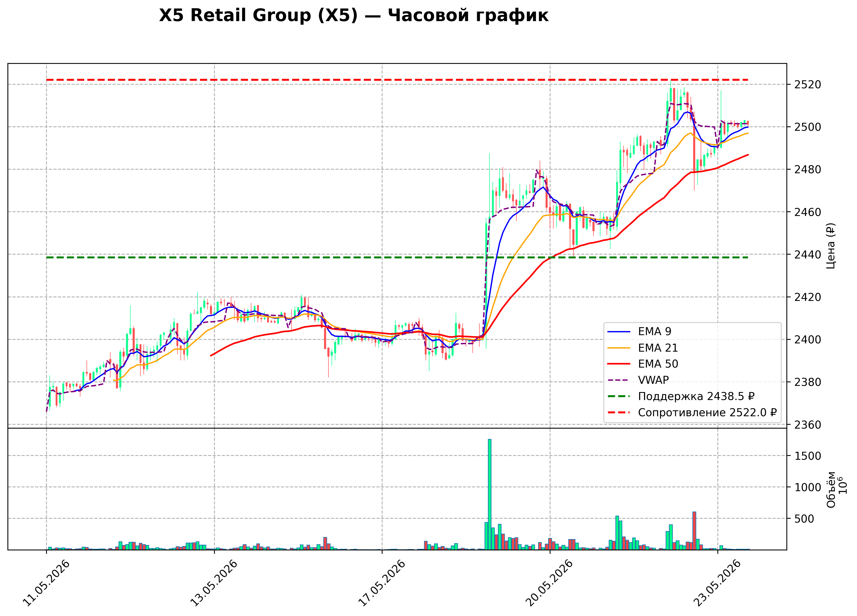The height and width of the screenshot is (616, 857).
Task: Click the price axis value '2460'
Action: tap(808, 212)
